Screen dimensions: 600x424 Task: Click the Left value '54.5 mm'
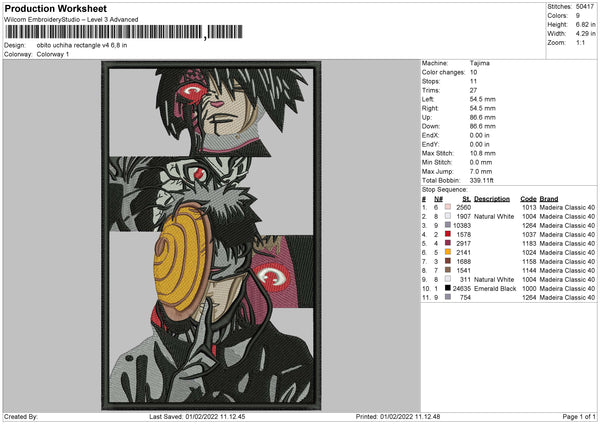click(483, 99)
